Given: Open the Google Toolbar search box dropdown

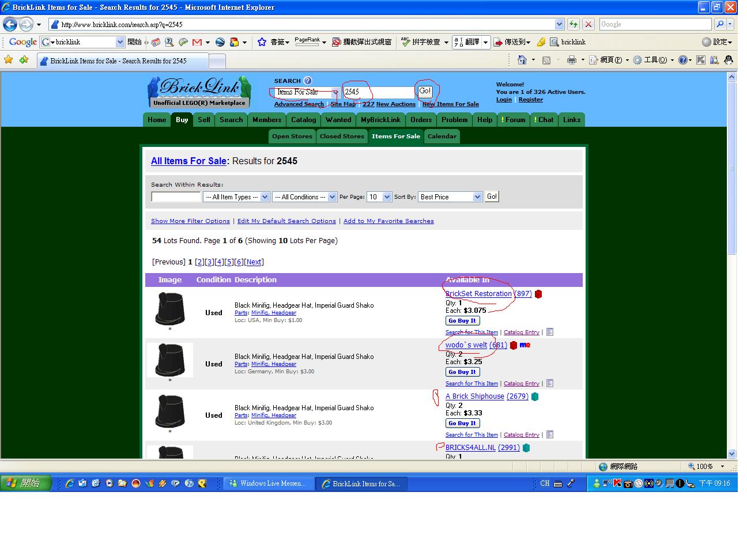Looking at the screenshot, I should coord(120,42).
